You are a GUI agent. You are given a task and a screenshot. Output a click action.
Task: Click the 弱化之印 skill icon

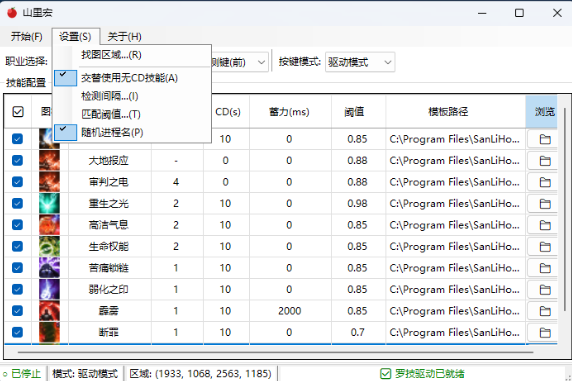(49, 289)
